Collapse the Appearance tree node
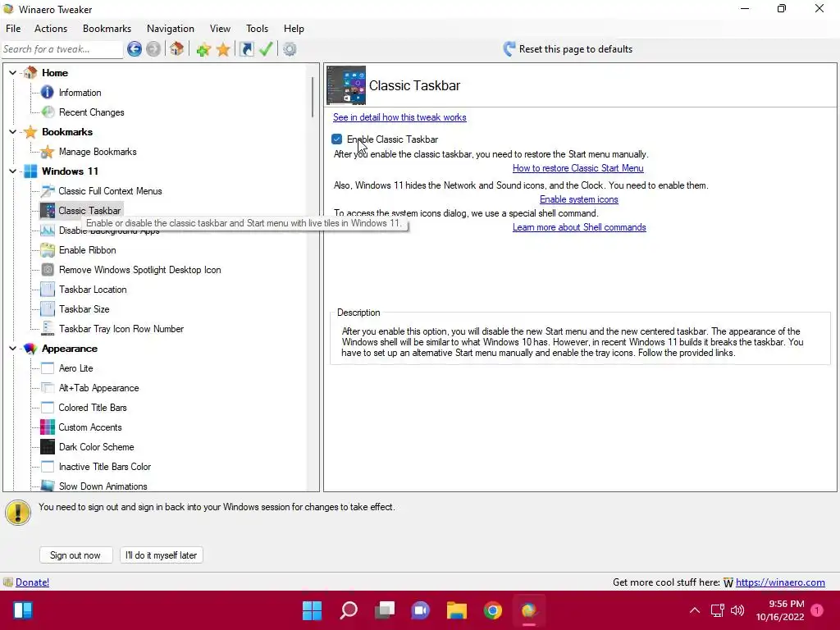 coord(13,349)
